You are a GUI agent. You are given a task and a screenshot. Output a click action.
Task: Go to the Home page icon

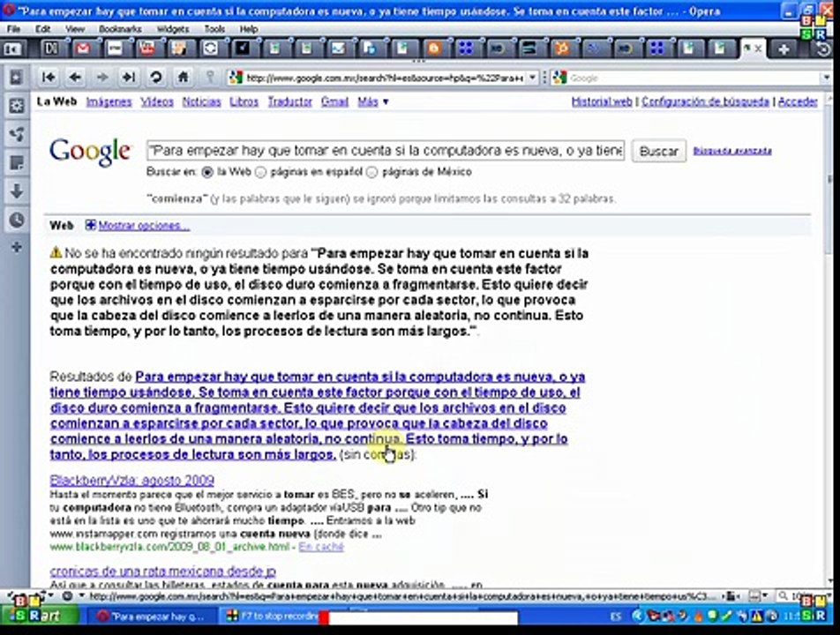[183, 78]
